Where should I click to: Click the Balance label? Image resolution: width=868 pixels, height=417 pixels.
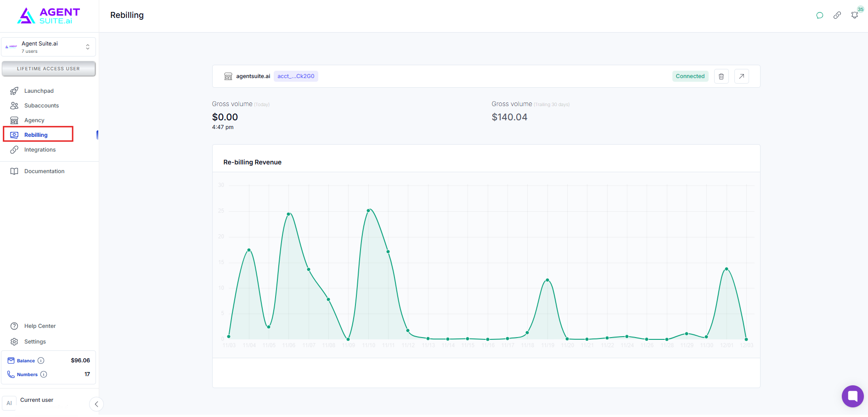pos(26,361)
